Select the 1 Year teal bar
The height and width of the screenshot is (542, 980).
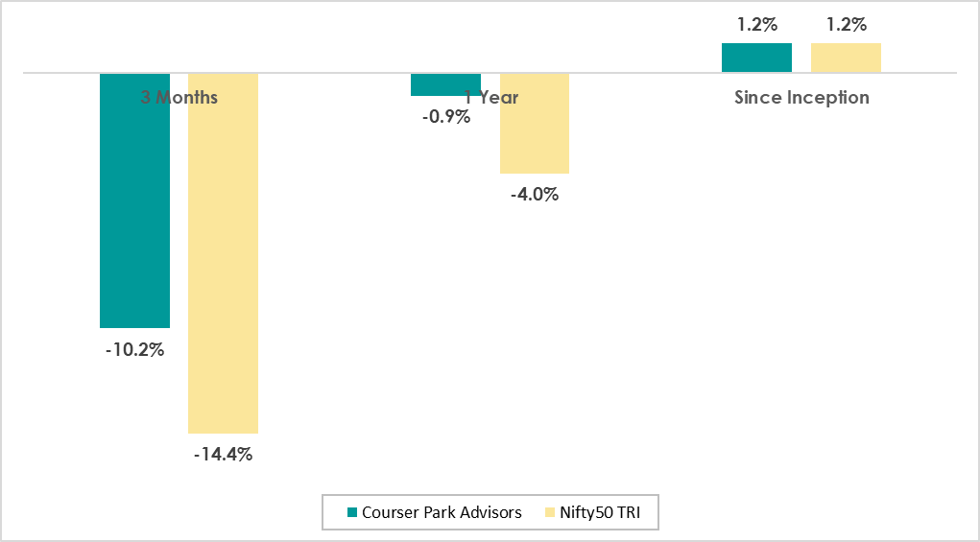pyautogui.click(x=445, y=85)
